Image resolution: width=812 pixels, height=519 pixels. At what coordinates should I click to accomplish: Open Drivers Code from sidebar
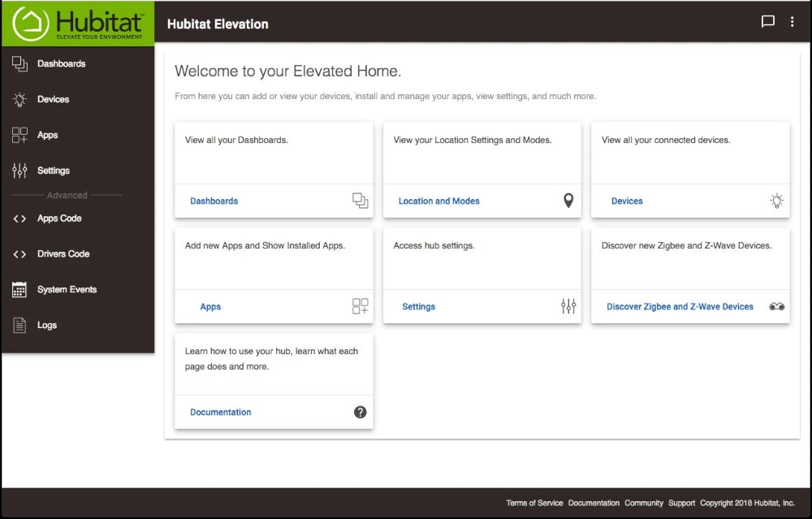point(63,254)
